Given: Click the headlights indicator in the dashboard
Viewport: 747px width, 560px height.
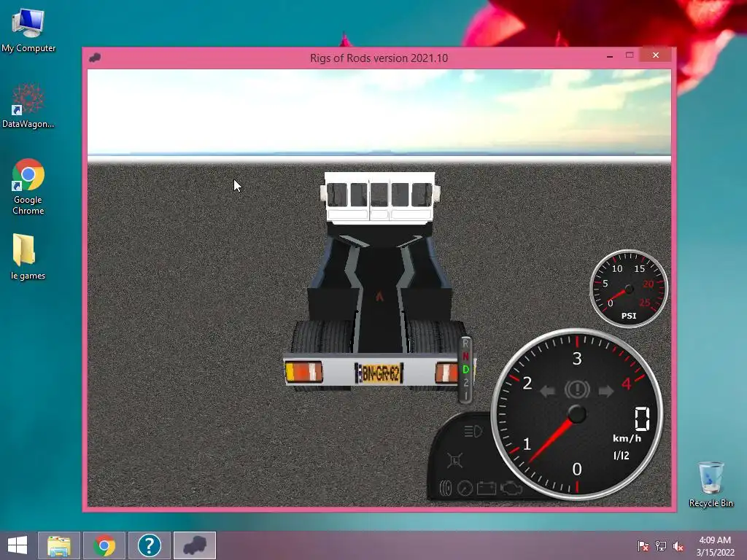Looking at the screenshot, I should [x=473, y=432].
